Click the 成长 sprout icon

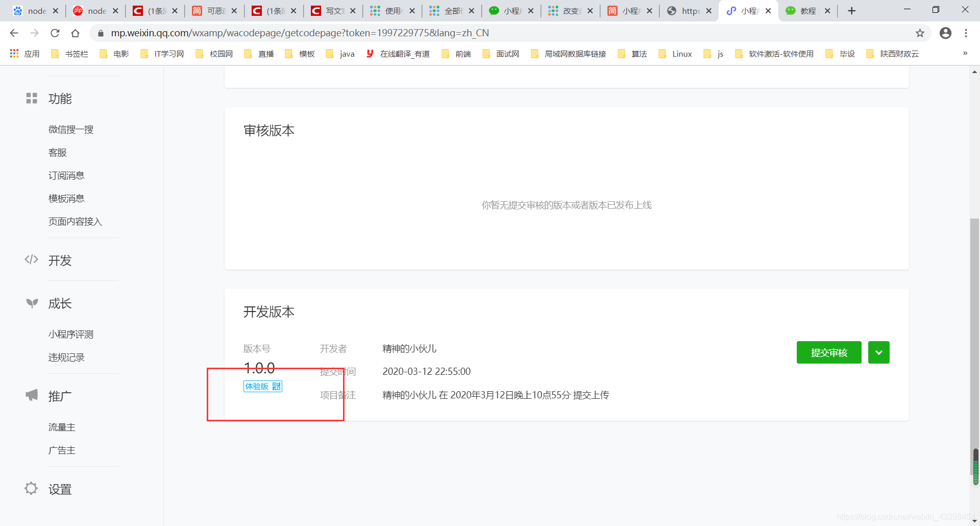[31, 303]
